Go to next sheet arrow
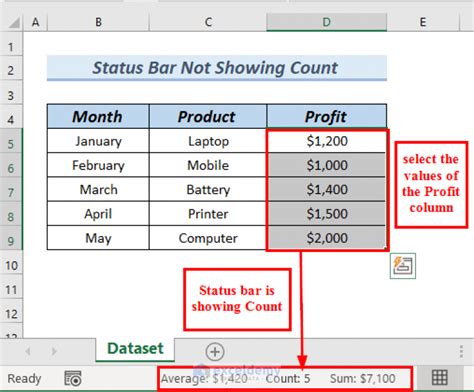Screen dimensions: 474x392 coord(54,351)
